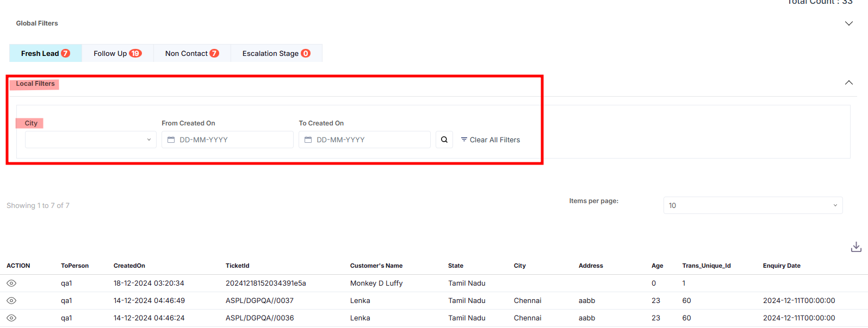
Task: Switch to the Follow Up tab
Action: point(117,53)
